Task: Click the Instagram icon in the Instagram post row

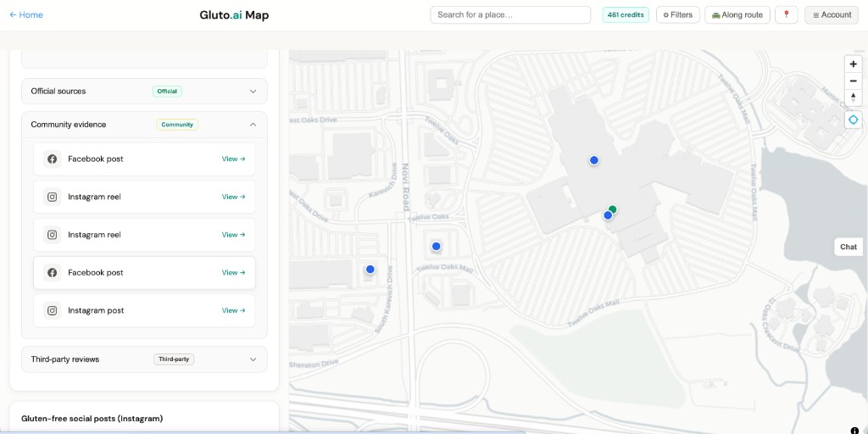Action: tap(52, 310)
